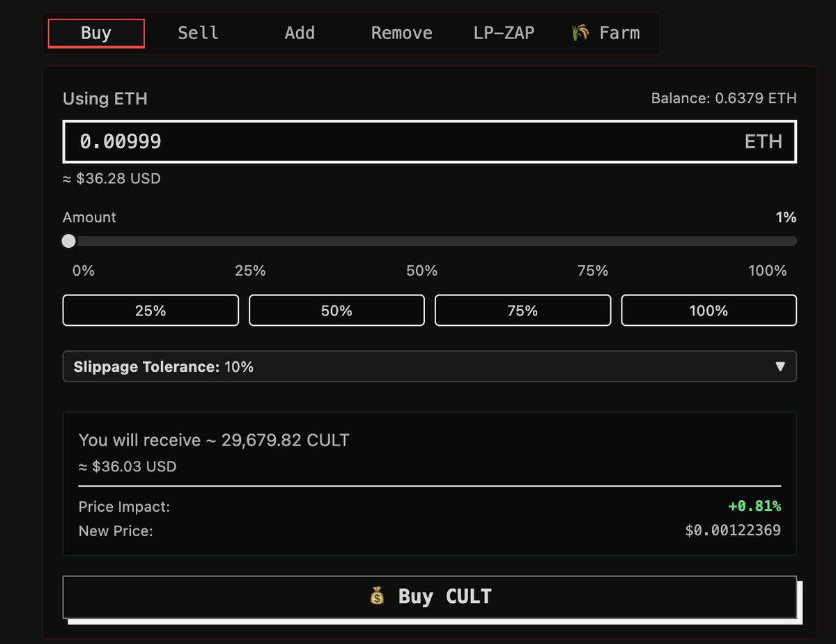
Task: Focus the ETH amount input field
Action: (x=430, y=141)
